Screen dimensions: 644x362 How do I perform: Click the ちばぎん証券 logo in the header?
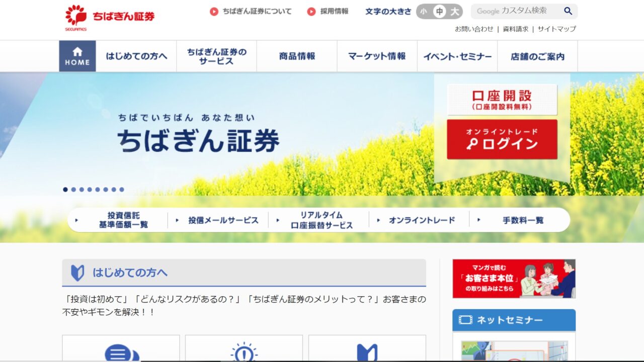110,18
